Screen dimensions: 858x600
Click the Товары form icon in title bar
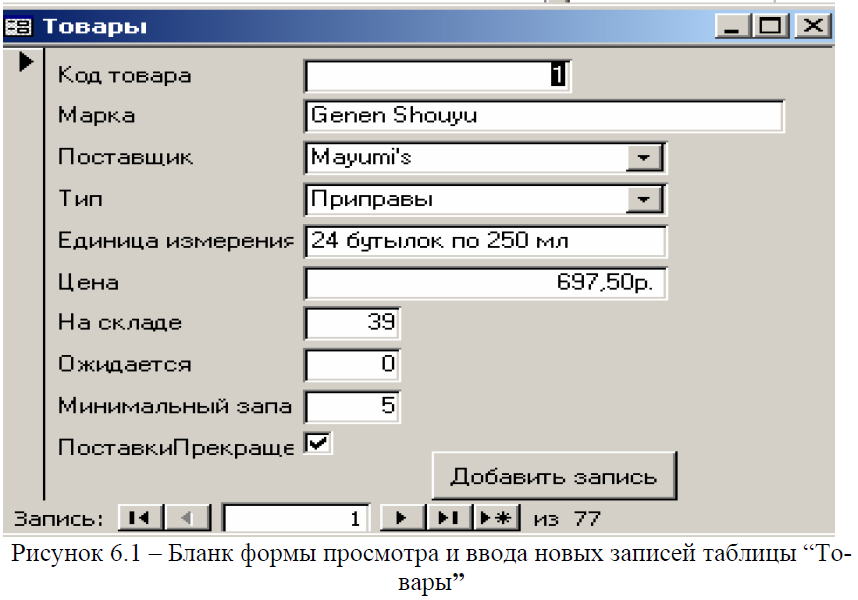(x=18, y=26)
